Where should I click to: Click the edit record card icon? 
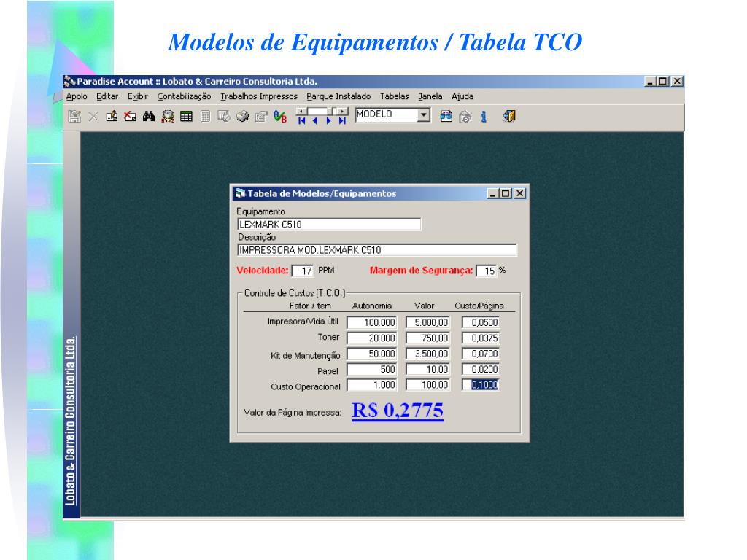coord(112,116)
